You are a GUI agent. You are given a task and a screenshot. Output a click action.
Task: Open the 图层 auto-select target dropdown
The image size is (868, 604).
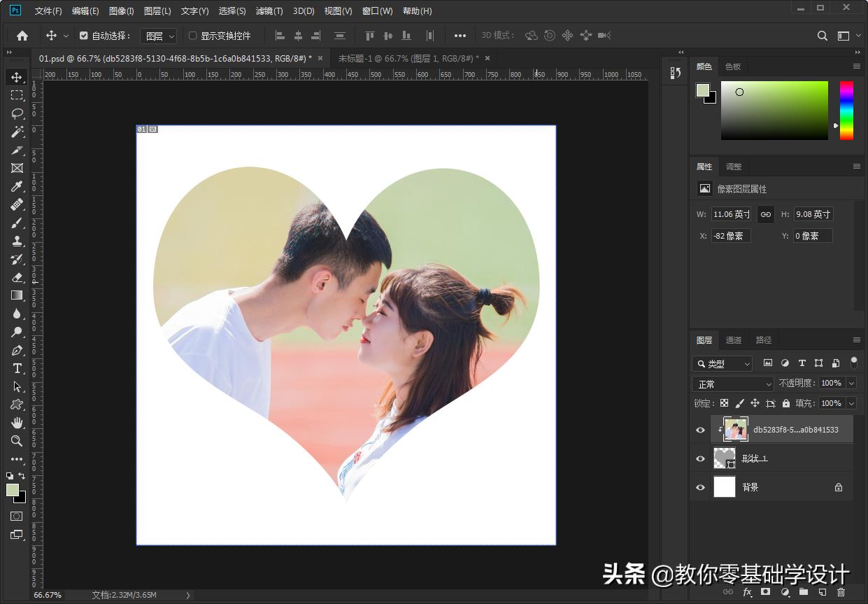(159, 36)
